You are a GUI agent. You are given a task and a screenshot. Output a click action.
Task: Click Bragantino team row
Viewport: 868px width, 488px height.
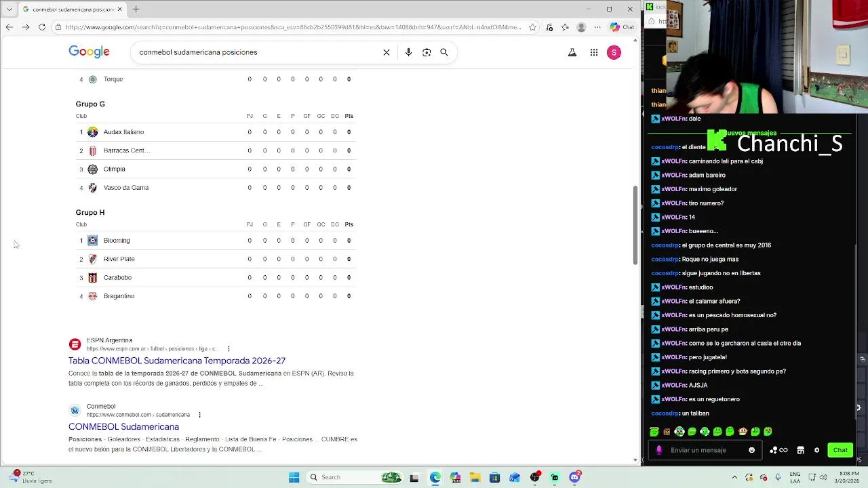[x=216, y=296]
